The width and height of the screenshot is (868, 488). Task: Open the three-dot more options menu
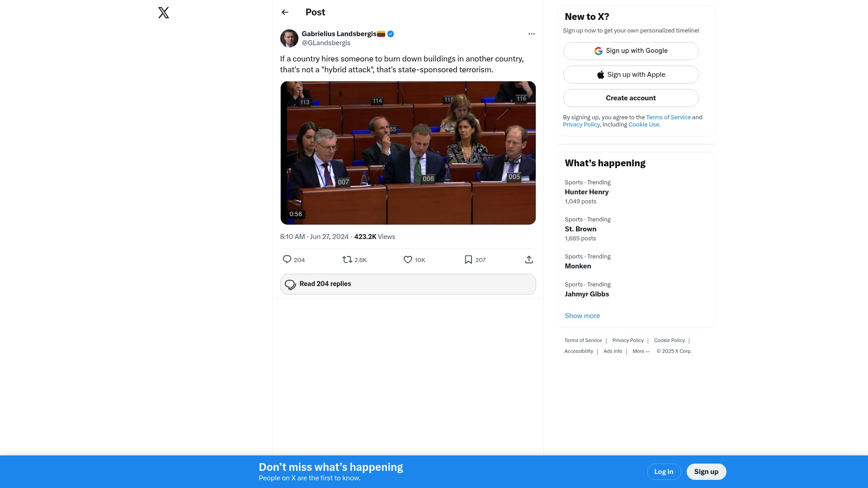(531, 34)
